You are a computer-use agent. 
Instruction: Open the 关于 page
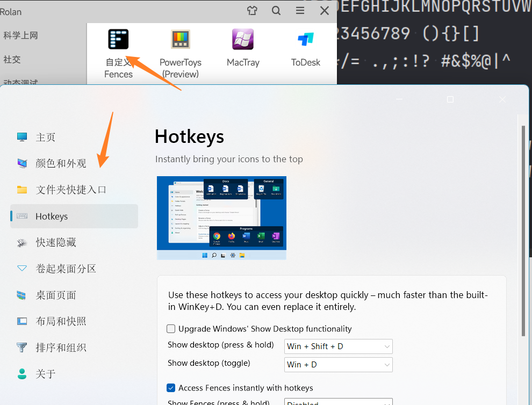pos(74,374)
